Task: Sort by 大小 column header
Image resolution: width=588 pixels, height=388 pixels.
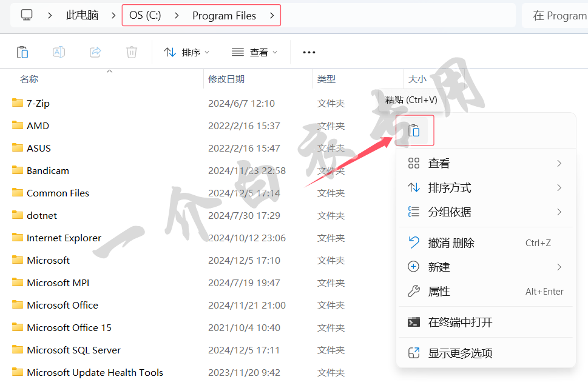Action: coord(417,79)
